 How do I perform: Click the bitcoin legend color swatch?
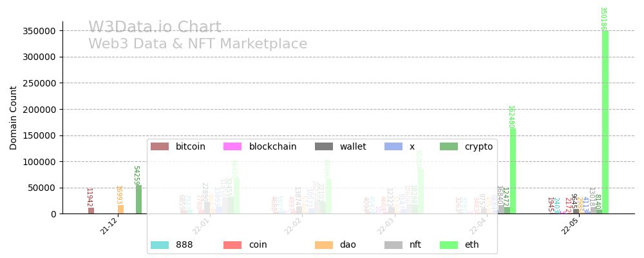[159, 146]
